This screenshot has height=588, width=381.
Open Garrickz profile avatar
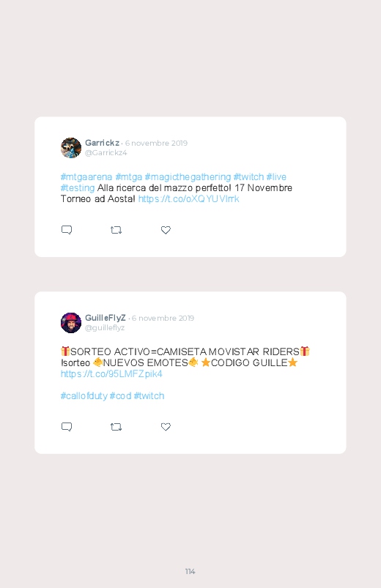(71, 148)
